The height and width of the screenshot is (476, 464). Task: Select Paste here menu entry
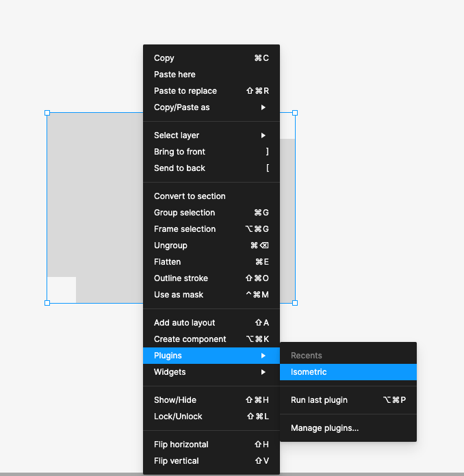pyautogui.click(x=211, y=75)
